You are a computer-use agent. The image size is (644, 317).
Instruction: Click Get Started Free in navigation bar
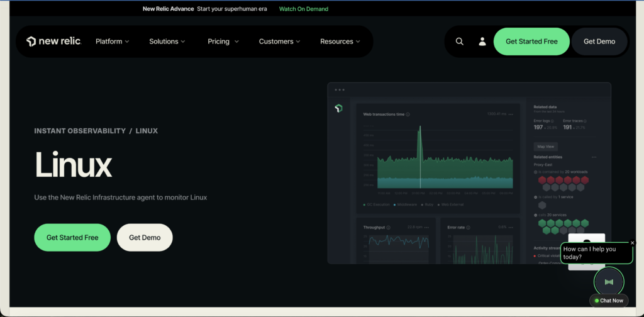[x=531, y=42]
